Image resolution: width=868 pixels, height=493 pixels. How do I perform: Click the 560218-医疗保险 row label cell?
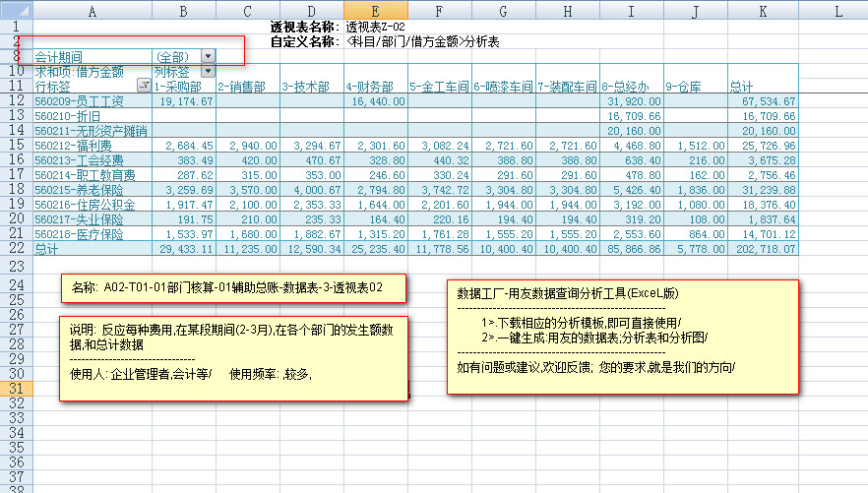click(x=79, y=234)
